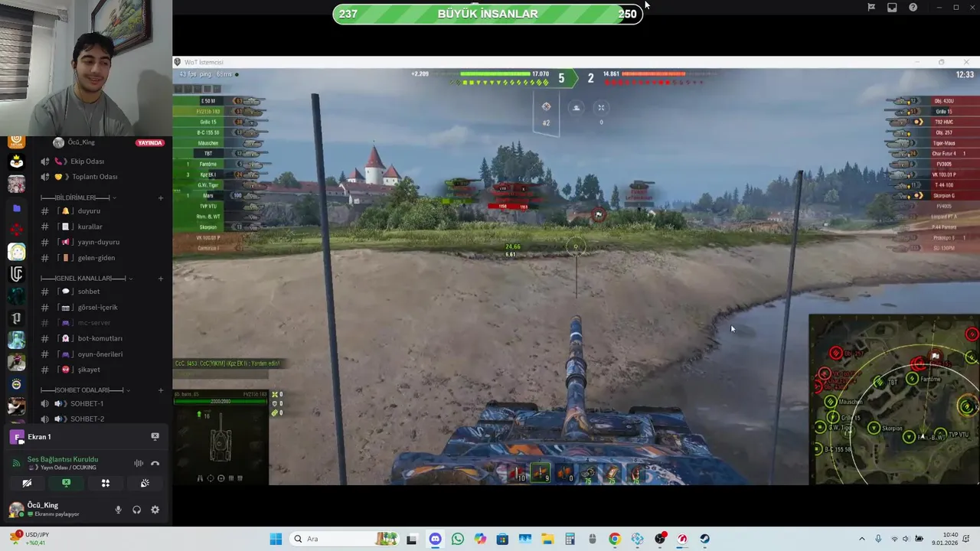Open the red gear-shaped server icon
The width and height of the screenshot is (980, 551).
tap(16, 230)
